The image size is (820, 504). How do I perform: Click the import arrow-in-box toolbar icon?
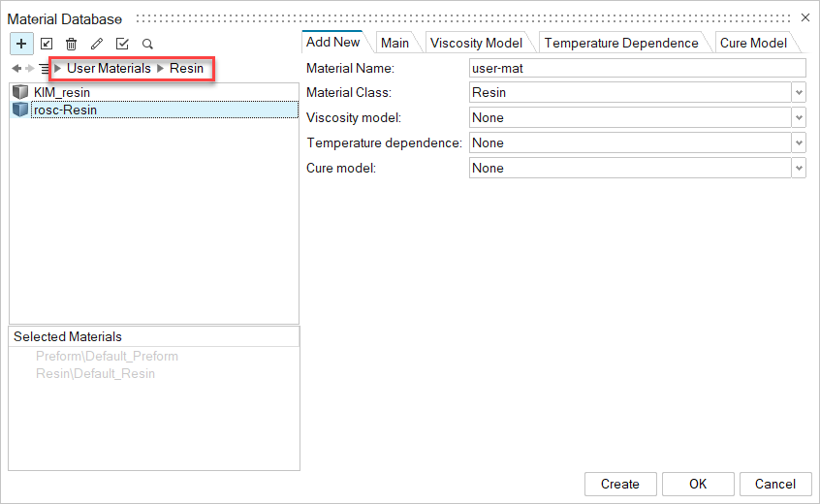[47, 44]
